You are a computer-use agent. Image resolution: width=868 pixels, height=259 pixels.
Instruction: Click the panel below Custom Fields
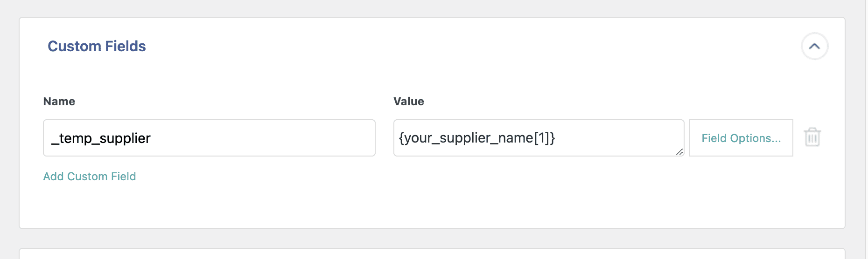[432, 254]
